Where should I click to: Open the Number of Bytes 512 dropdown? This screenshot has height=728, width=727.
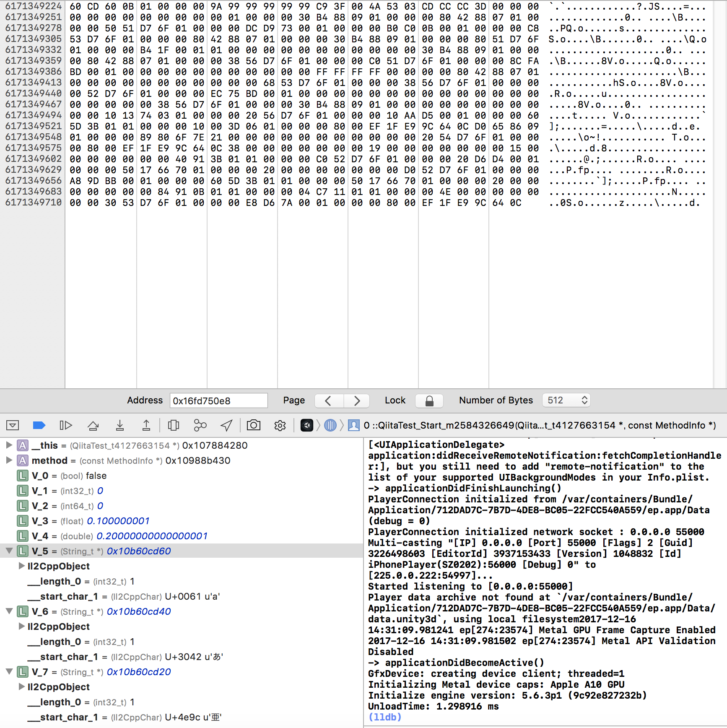tap(566, 400)
